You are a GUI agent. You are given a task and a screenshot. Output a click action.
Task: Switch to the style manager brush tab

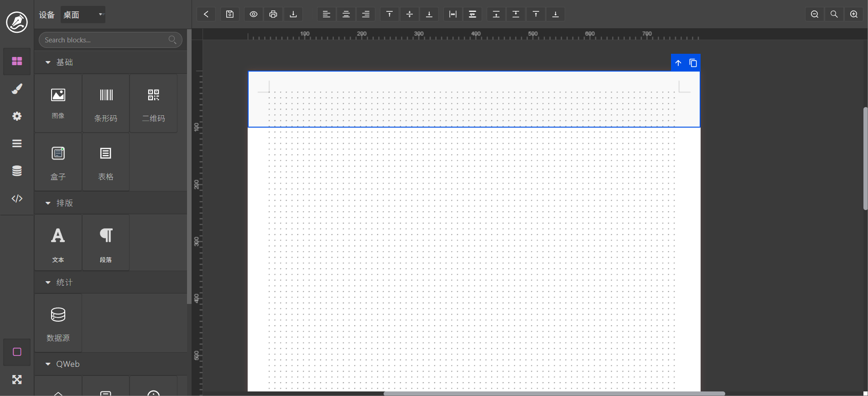[x=17, y=89]
